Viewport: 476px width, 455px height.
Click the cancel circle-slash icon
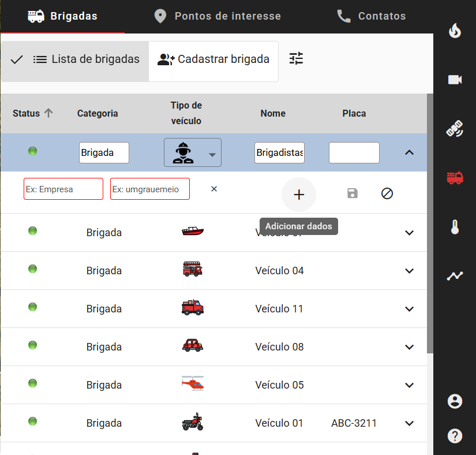[x=387, y=193]
